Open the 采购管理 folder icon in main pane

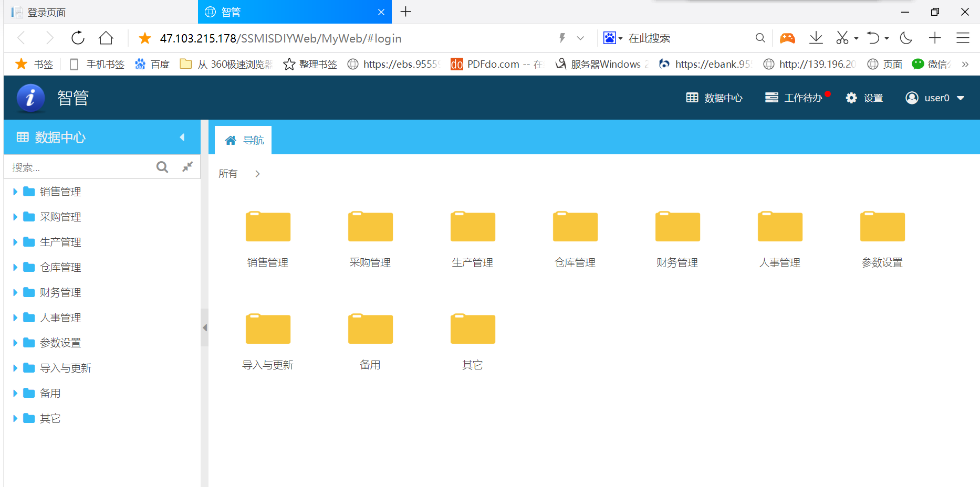370,226
